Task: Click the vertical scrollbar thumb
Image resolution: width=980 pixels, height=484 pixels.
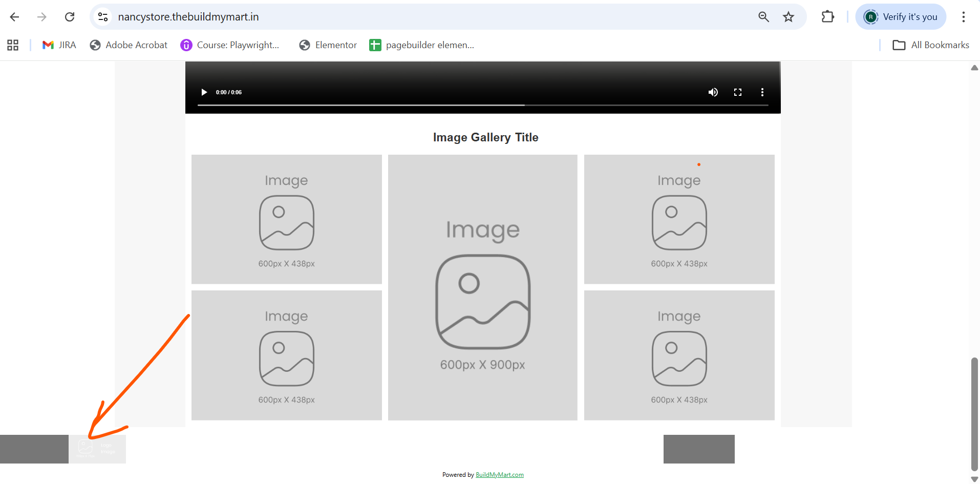Action: (x=974, y=414)
